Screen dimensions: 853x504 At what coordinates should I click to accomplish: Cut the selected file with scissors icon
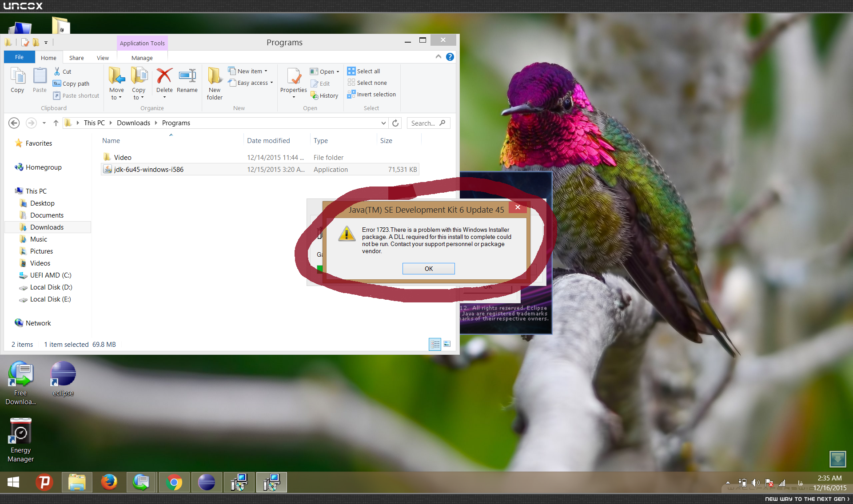click(63, 71)
